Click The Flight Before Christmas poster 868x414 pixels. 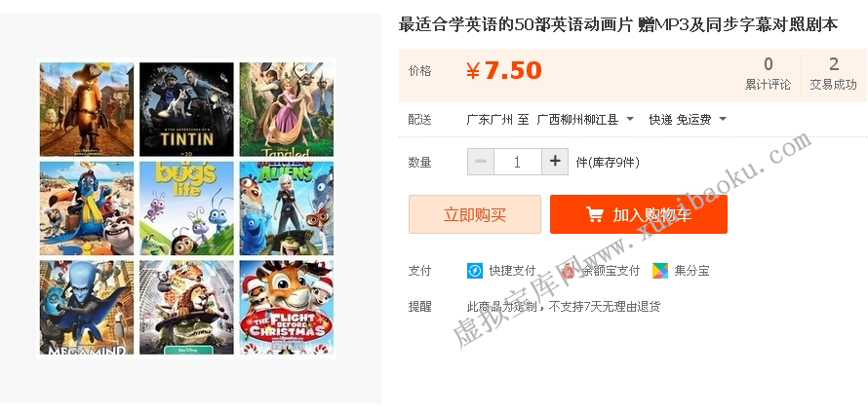coord(287,307)
